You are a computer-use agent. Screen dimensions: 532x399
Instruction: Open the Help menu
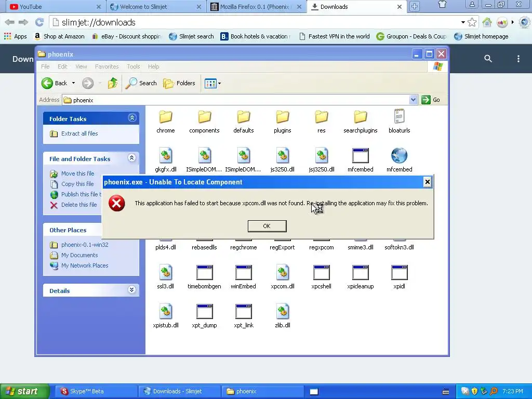153,66
